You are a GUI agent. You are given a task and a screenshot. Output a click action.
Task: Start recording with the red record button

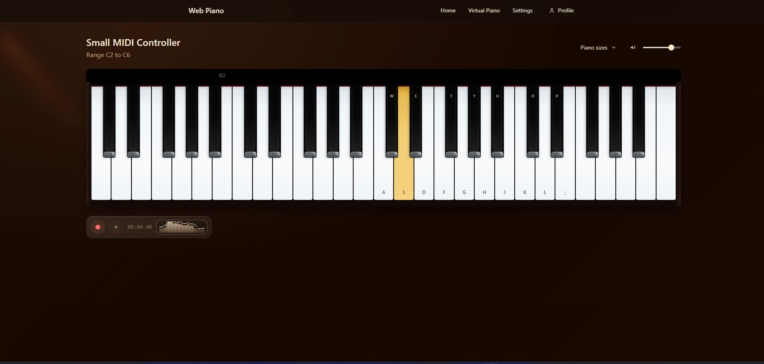pyautogui.click(x=98, y=227)
